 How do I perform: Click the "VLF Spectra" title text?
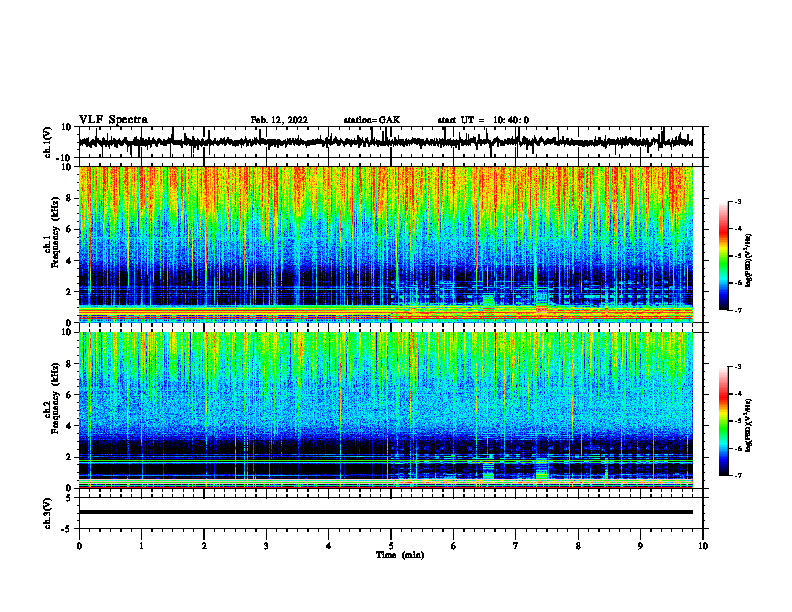point(113,119)
